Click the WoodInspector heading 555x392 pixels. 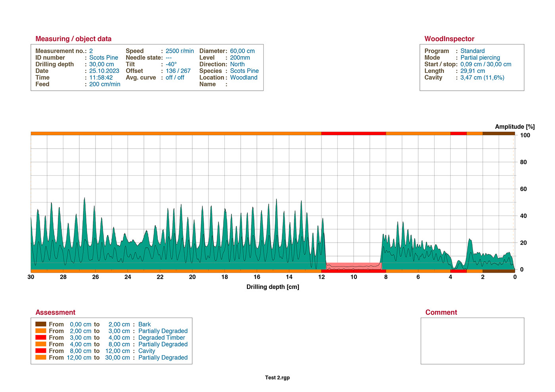449,39
